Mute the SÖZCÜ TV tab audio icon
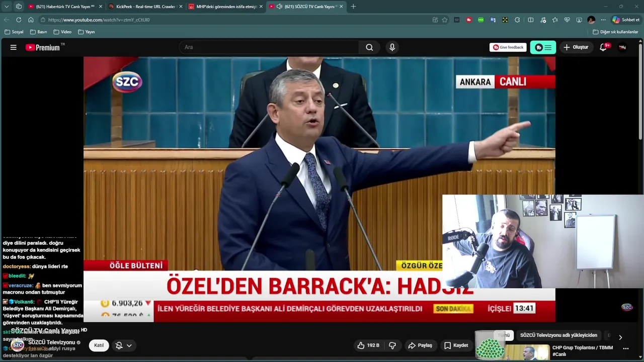The height and width of the screenshot is (362, 644). (279, 7)
